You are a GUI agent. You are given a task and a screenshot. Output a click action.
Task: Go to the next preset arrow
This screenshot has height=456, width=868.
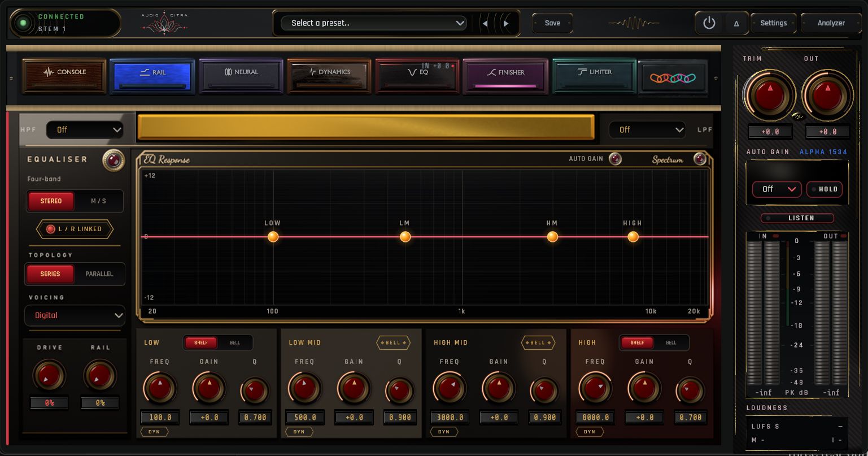coord(506,24)
